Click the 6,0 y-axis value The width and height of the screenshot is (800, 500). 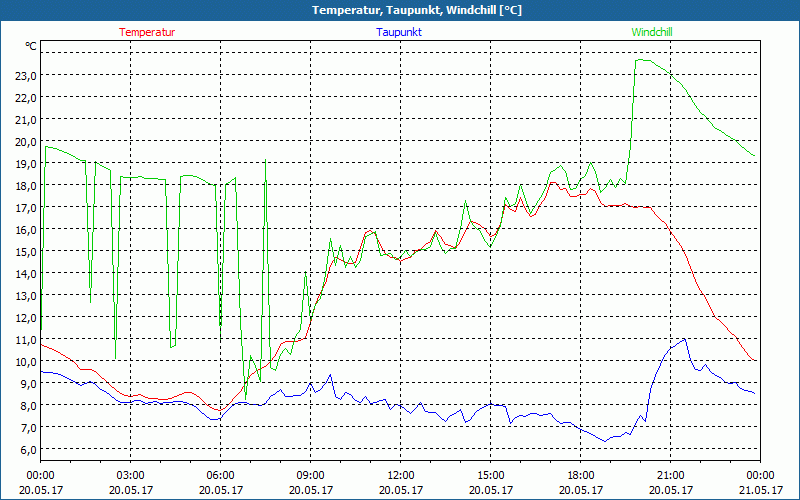coord(28,449)
